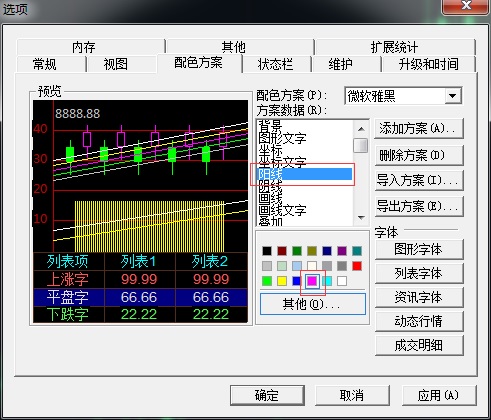Select 图形文字 in the data list
This screenshot has height=420, width=491.
[282, 138]
